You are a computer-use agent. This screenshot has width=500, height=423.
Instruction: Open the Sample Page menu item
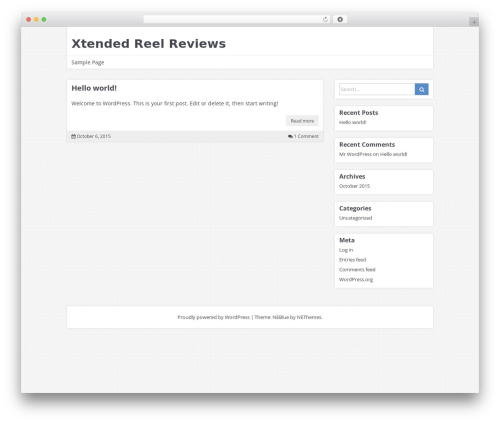pos(88,62)
